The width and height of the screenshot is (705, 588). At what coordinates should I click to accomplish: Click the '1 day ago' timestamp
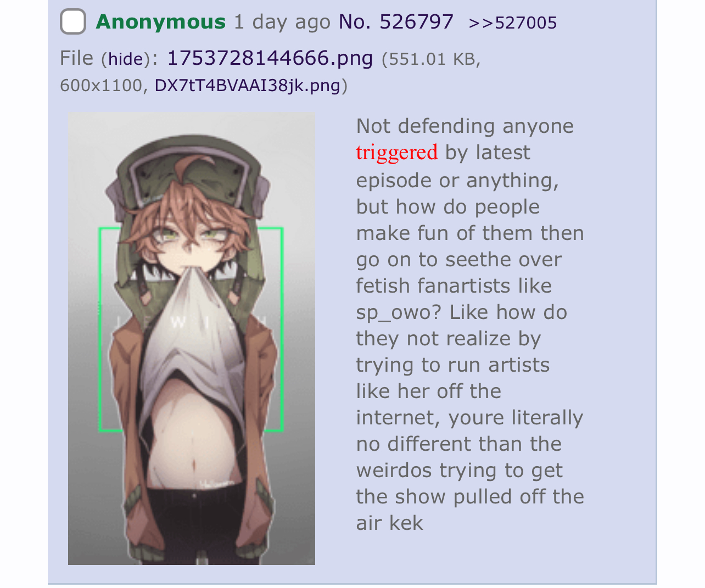click(x=282, y=22)
